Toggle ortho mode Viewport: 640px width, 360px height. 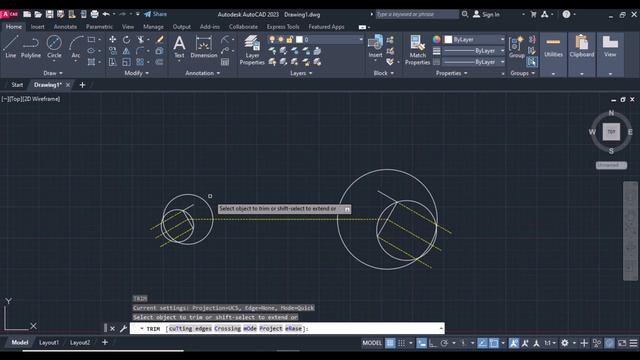click(433, 343)
